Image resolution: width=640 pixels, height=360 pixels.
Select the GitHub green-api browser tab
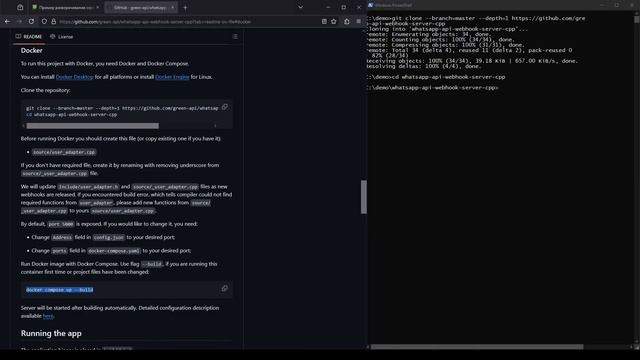(x=141, y=7)
